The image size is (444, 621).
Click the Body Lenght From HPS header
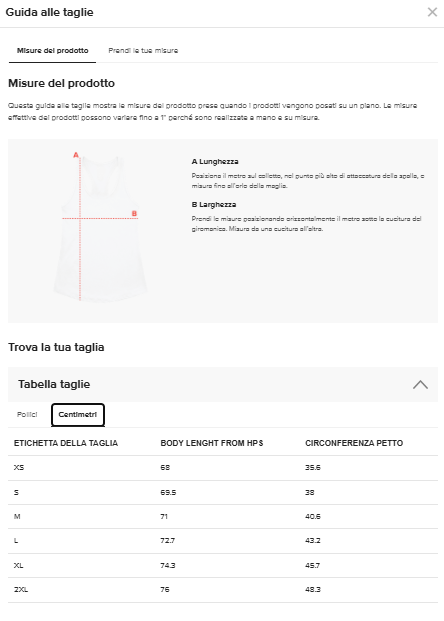point(212,443)
